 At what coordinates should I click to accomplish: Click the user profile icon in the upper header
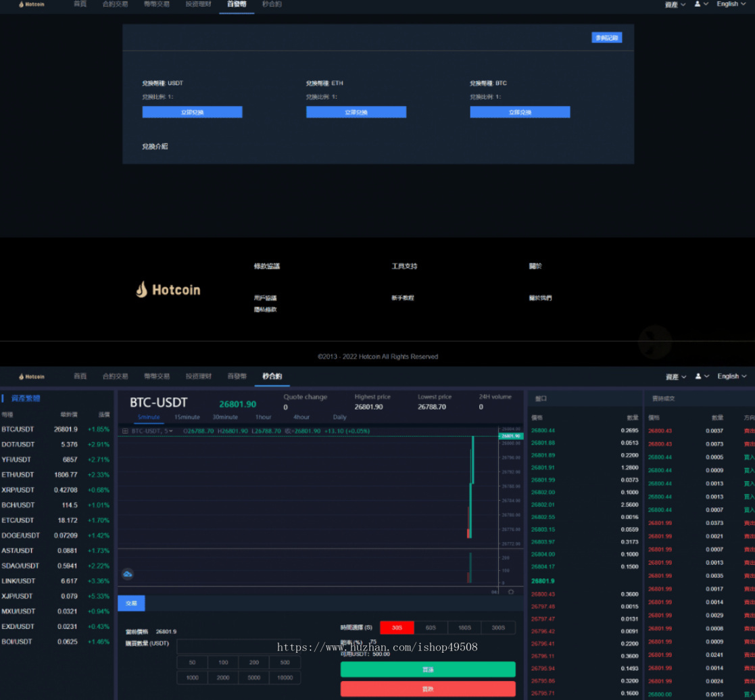pyautogui.click(x=698, y=4)
